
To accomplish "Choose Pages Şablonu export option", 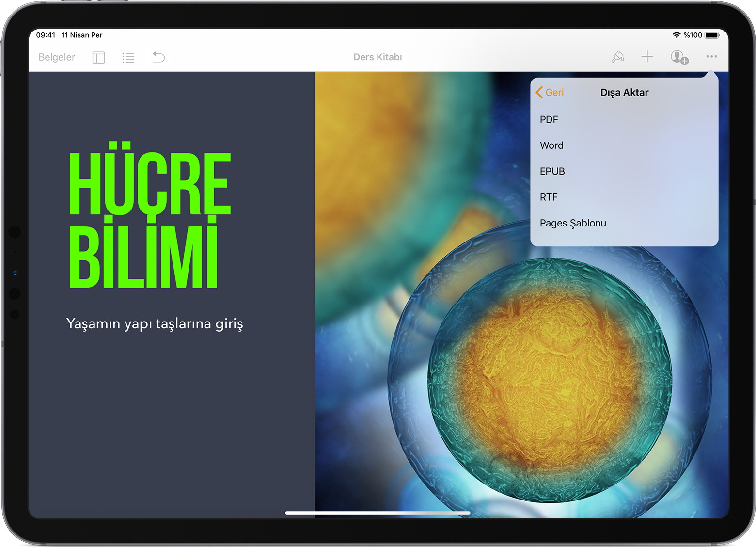I will click(x=573, y=223).
